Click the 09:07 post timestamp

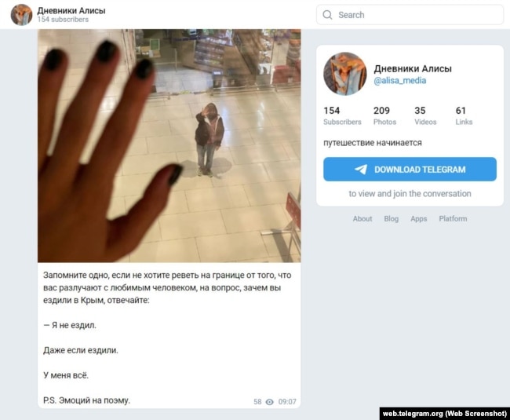287,402
